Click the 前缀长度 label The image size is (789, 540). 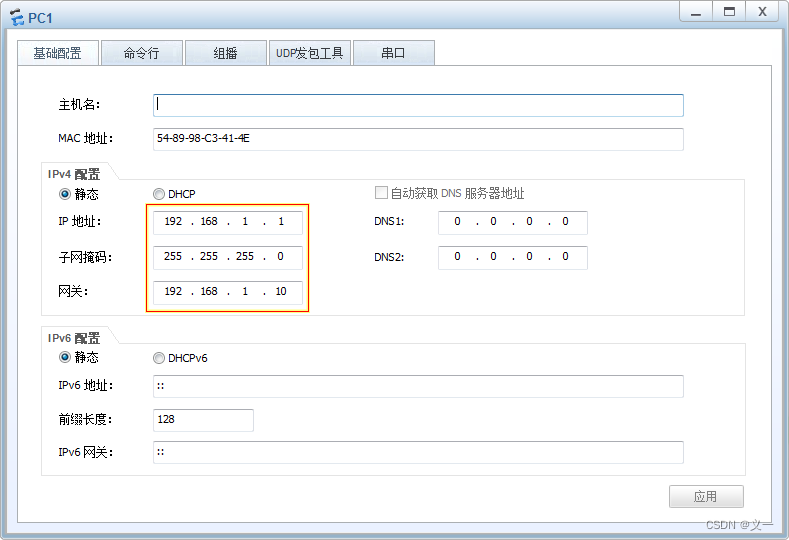[85, 419]
